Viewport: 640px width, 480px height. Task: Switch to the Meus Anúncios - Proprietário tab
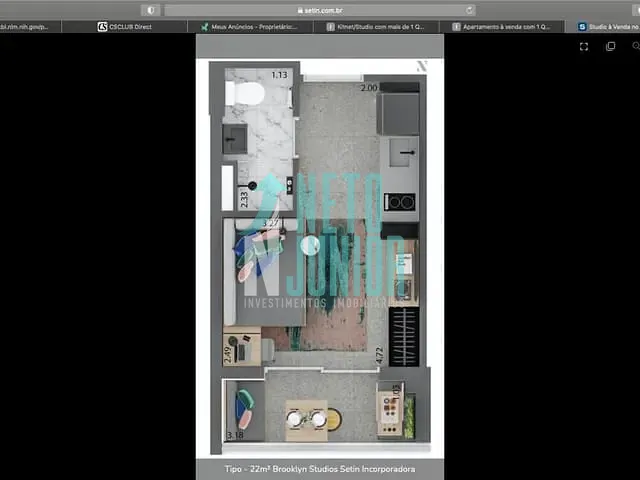pyautogui.click(x=250, y=27)
